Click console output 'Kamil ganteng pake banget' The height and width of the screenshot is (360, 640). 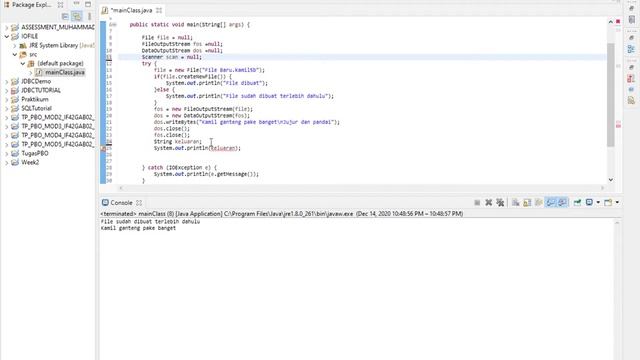pyautogui.click(x=138, y=228)
